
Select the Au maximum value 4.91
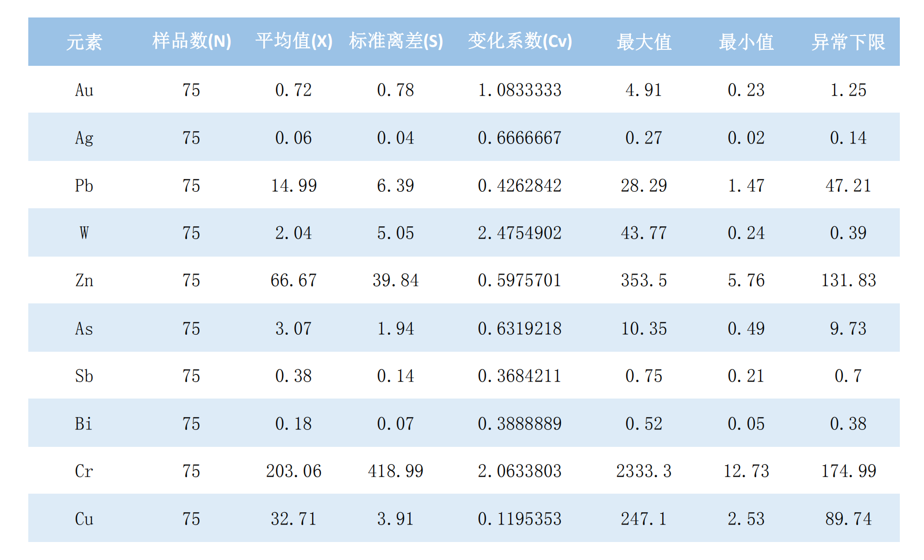click(x=644, y=90)
